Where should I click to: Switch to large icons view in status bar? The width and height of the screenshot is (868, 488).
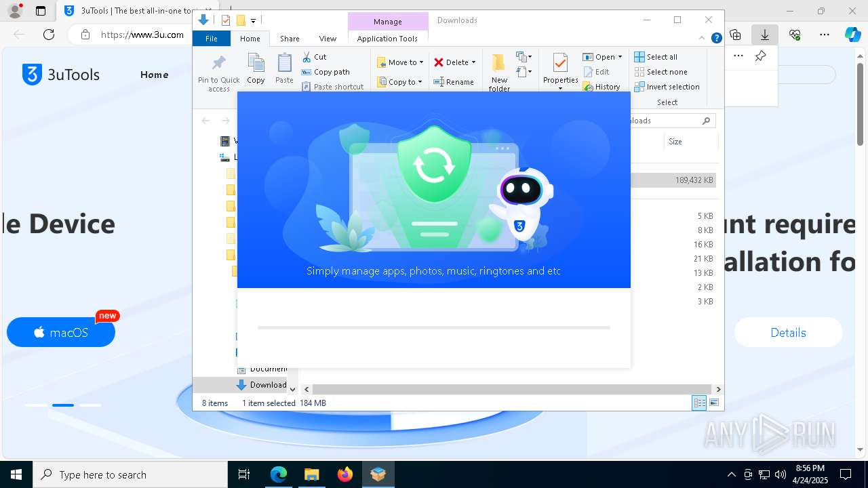pos(713,403)
